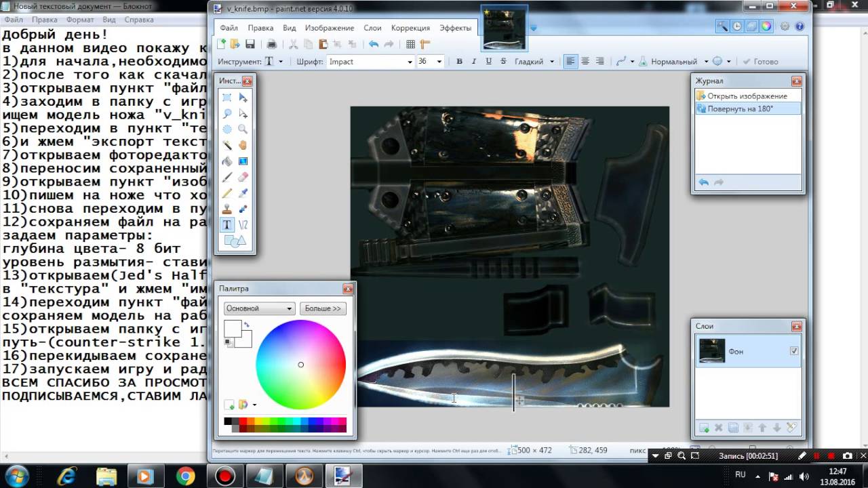Click the New image toolbar icon
Viewport: 868px width, 488px height.
[221, 44]
